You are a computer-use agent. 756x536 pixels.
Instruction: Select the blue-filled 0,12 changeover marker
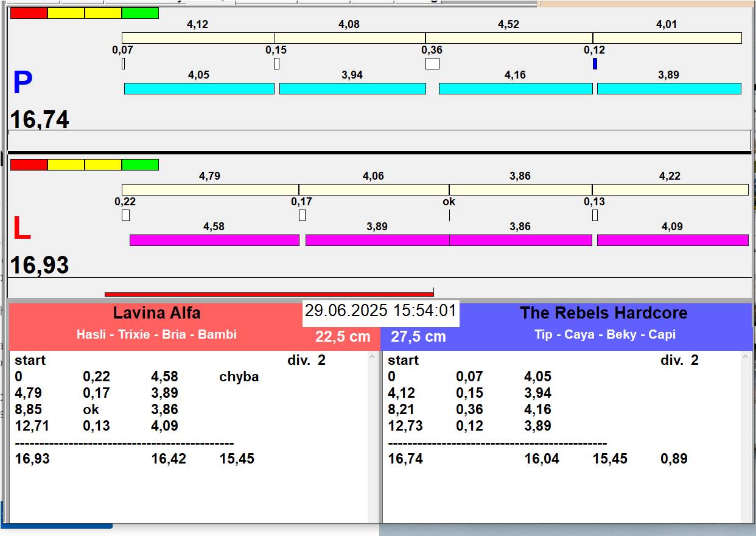595,63
